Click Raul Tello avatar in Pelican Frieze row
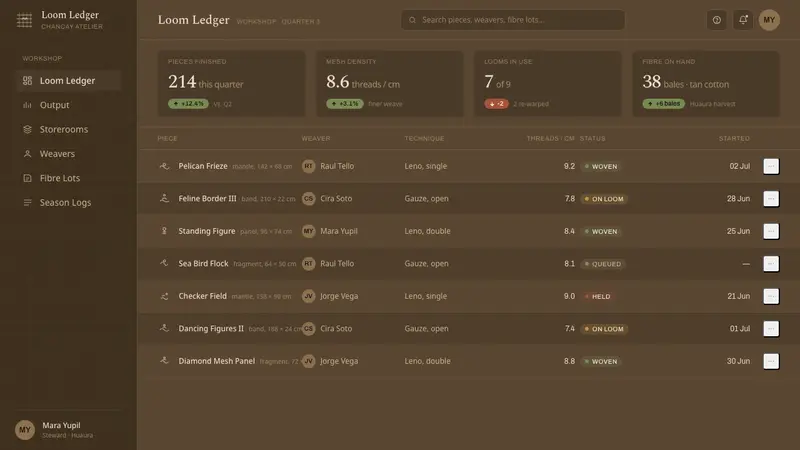The image size is (800, 450). (x=308, y=166)
